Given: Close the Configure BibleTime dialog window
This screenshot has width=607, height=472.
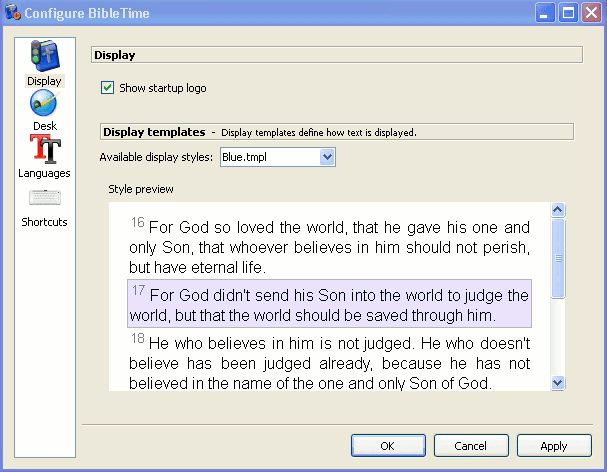Looking at the screenshot, I should click(x=591, y=14).
